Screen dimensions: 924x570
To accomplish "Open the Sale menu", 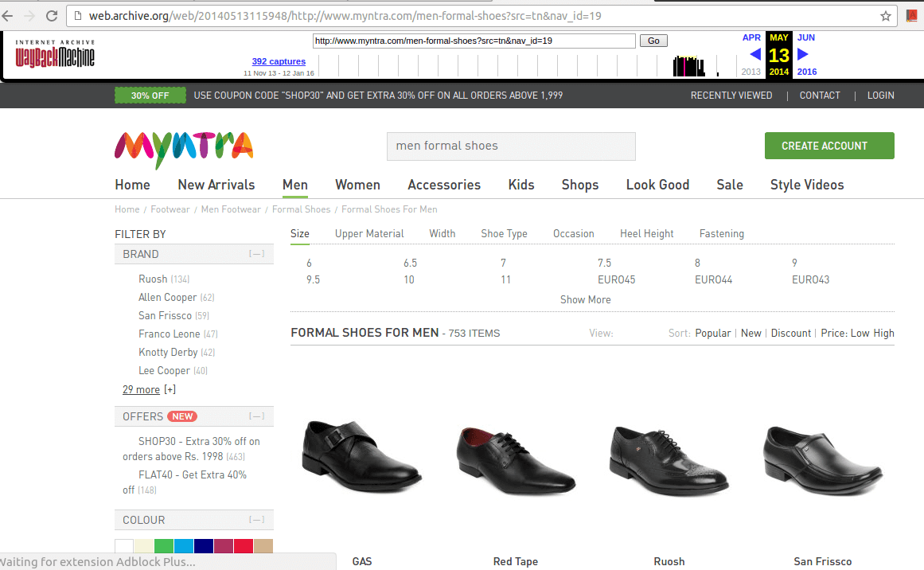I will point(730,185).
